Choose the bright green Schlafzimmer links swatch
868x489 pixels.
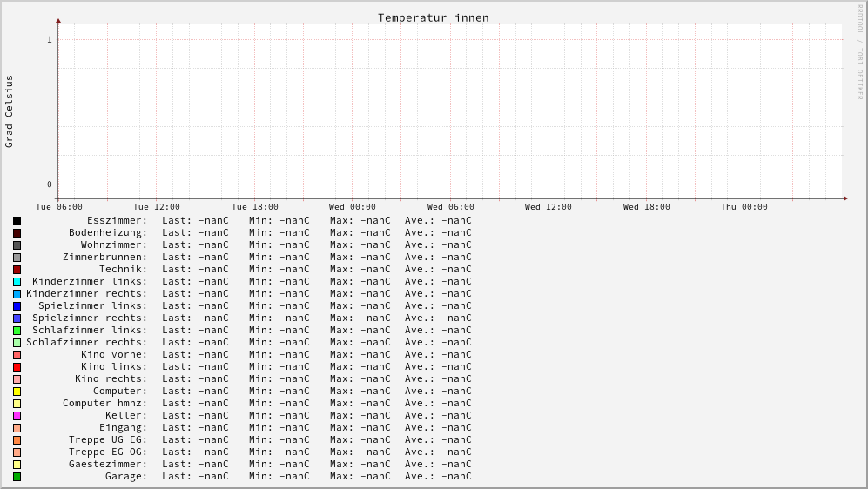point(17,331)
